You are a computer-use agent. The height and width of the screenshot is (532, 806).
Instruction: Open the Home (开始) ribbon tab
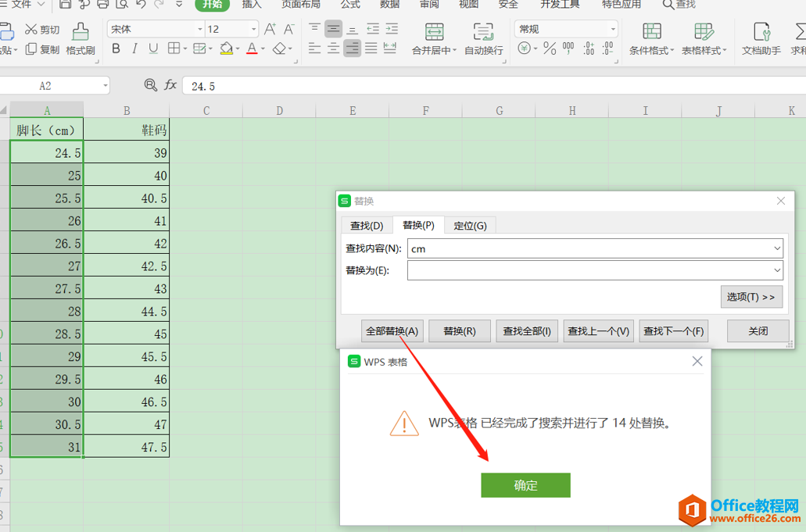click(213, 5)
